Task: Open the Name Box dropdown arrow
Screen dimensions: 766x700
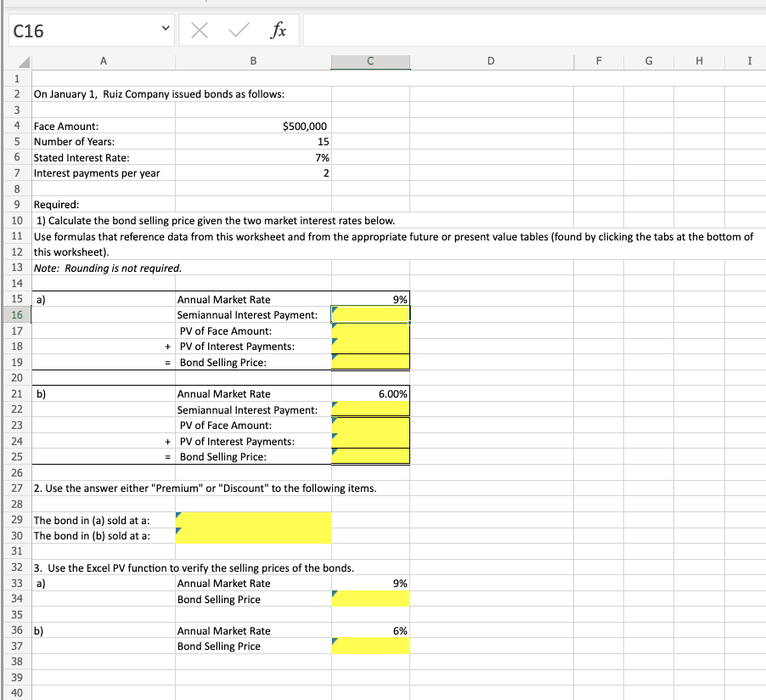Action: pyautogui.click(x=166, y=28)
